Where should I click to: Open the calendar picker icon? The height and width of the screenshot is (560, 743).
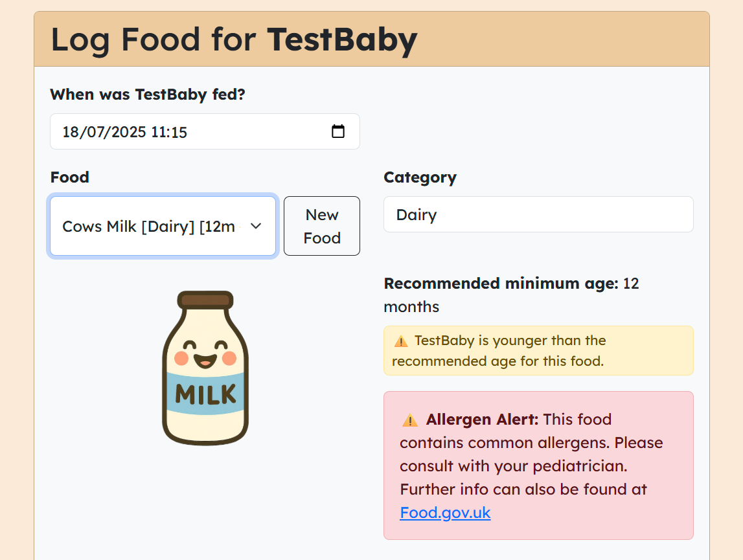tap(338, 131)
